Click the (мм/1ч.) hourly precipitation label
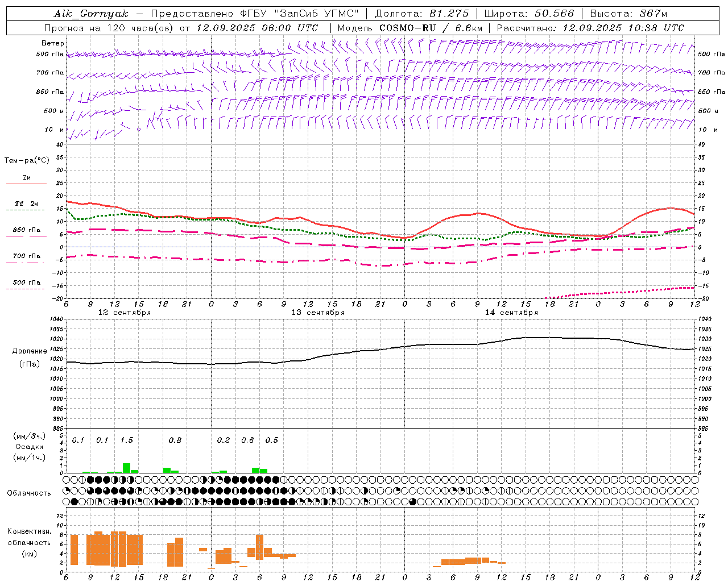The width and height of the screenshot is (728, 582). point(29,458)
